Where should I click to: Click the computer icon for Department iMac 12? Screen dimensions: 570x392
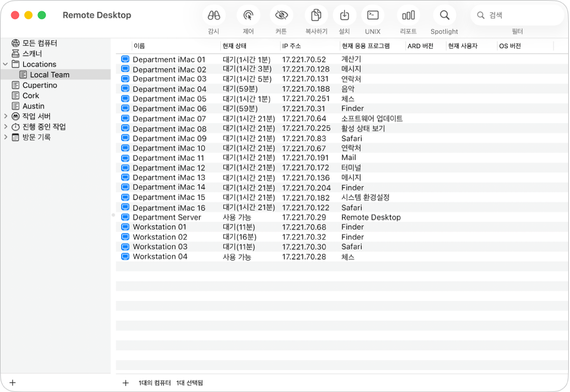click(x=125, y=167)
